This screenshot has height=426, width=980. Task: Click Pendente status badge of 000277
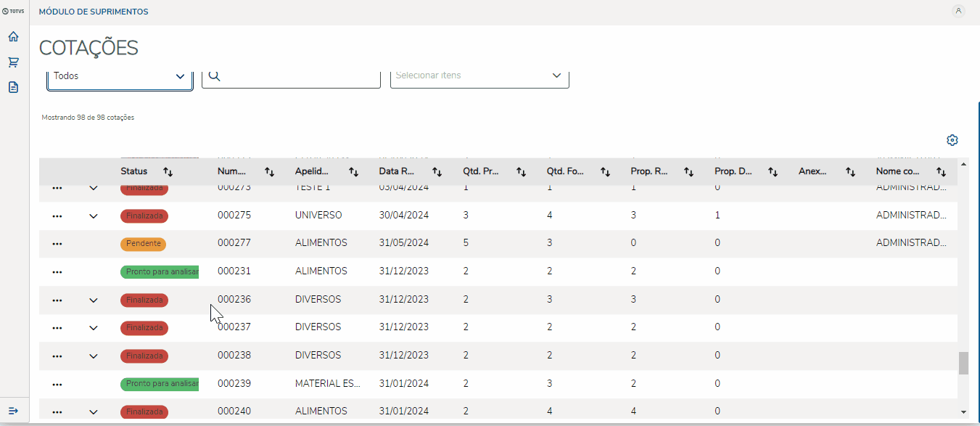143,244
